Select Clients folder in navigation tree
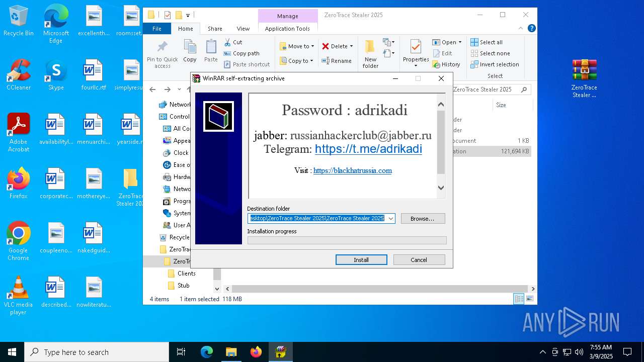The image size is (644, 362). click(x=186, y=274)
